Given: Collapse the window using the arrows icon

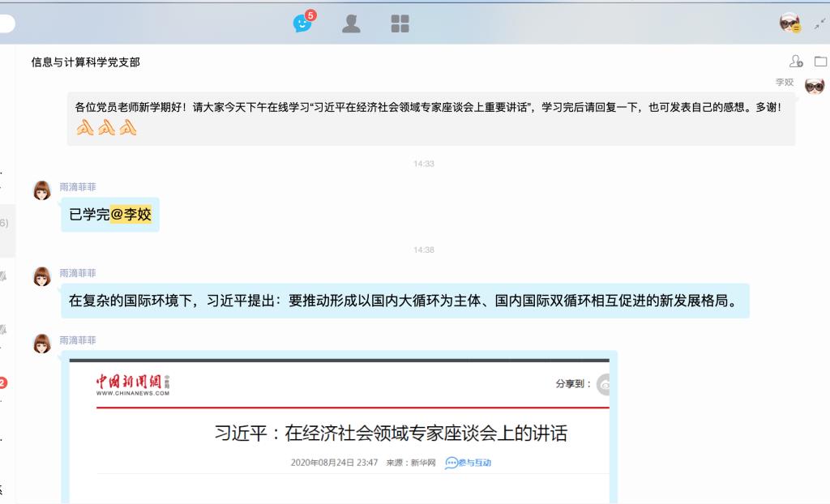Looking at the screenshot, I should pos(819,23).
